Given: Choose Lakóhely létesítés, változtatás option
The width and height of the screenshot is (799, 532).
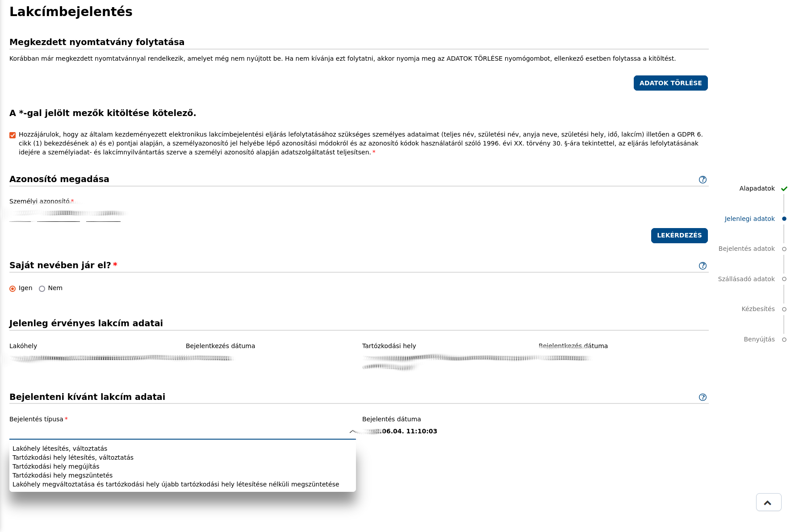Looking at the screenshot, I should click(x=60, y=449).
